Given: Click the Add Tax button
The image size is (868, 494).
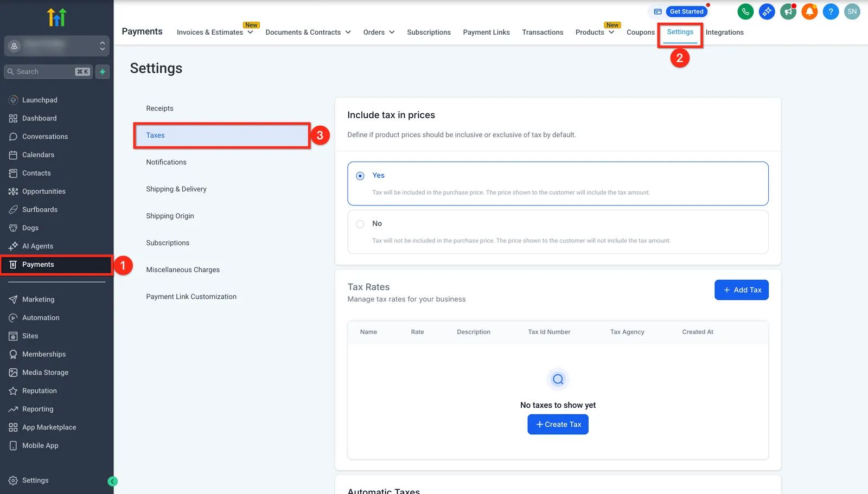Looking at the screenshot, I should pos(742,290).
